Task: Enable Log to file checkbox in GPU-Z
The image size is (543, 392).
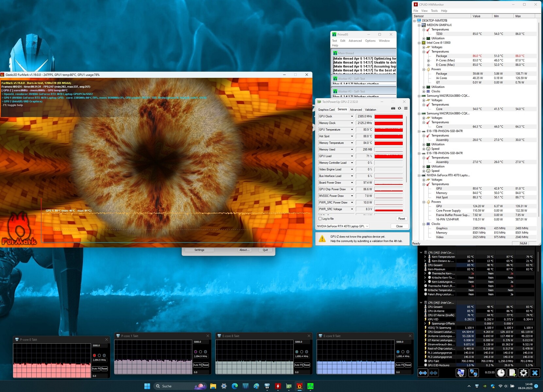Action: pos(320,219)
